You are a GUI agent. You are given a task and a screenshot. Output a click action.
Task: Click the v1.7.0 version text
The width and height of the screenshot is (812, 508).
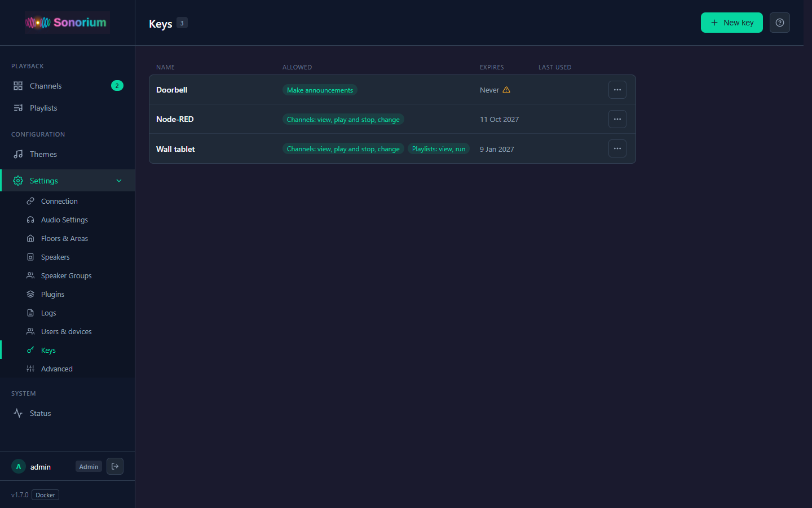(x=20, y=495)
